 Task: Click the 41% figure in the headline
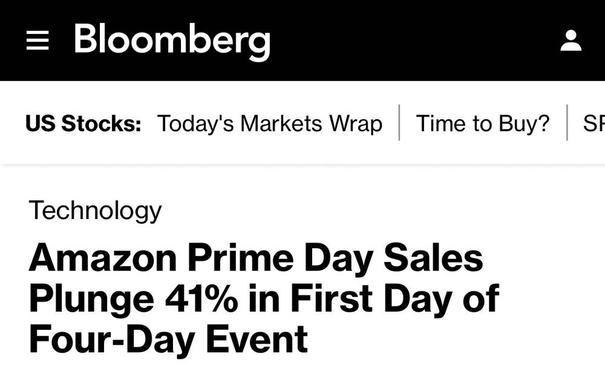(201, 298)
